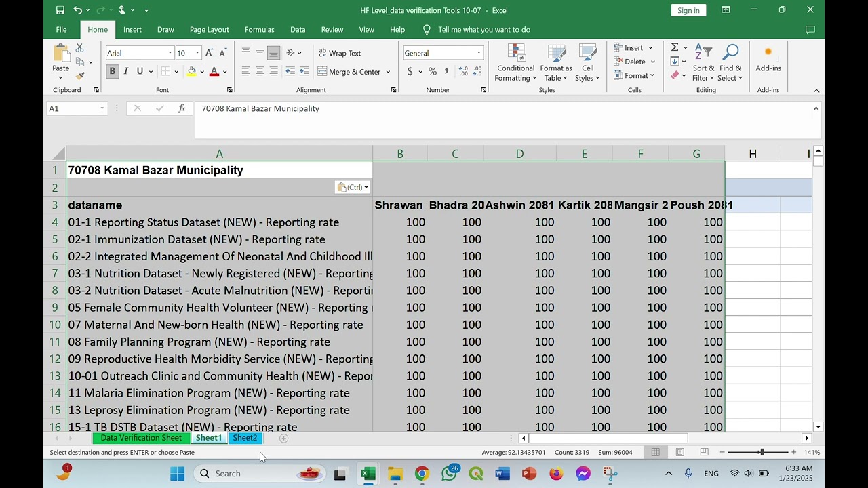Screen dimensions: 868x488
Task: Switch to Page Break Preview
Action: pos(704,452)
